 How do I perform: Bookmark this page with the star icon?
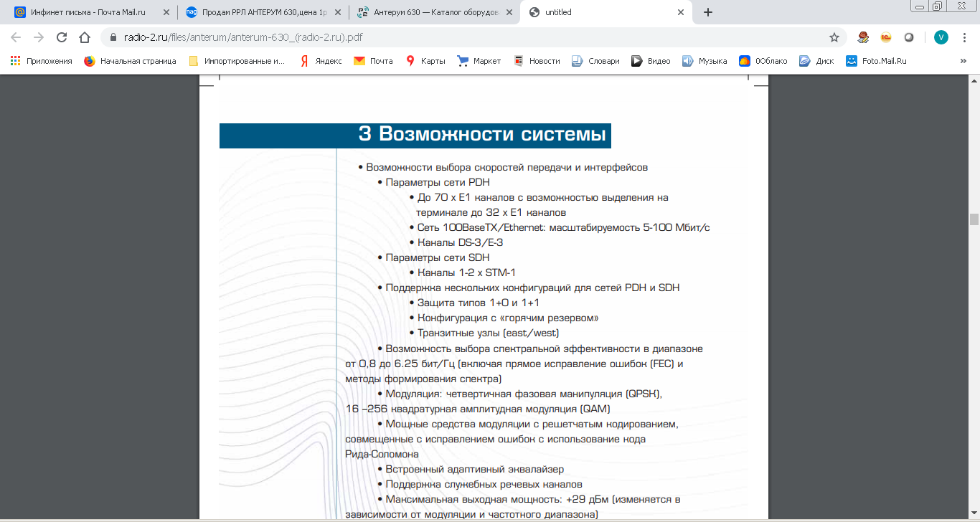834,37
